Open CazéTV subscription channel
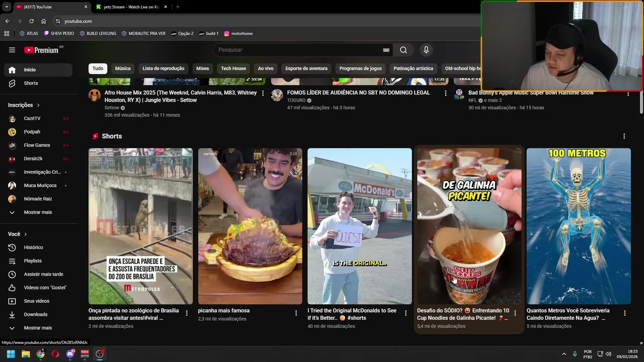 [38, 118]
